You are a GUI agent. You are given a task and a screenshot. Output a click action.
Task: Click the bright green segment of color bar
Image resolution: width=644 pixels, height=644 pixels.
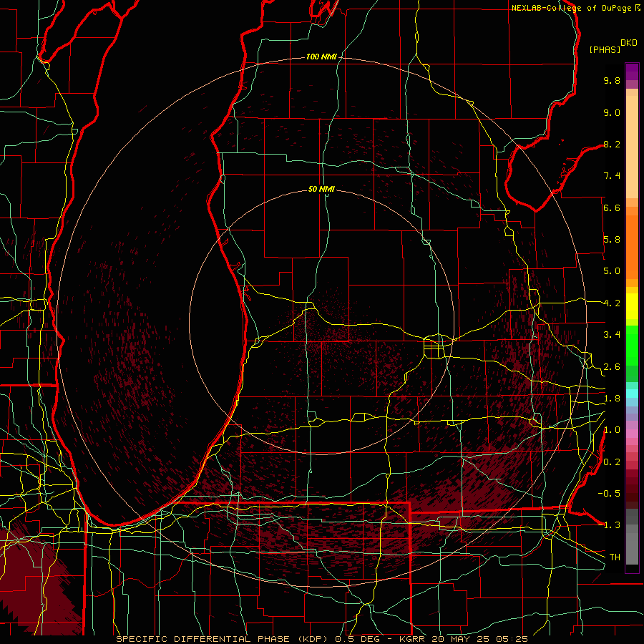(632, 345)
